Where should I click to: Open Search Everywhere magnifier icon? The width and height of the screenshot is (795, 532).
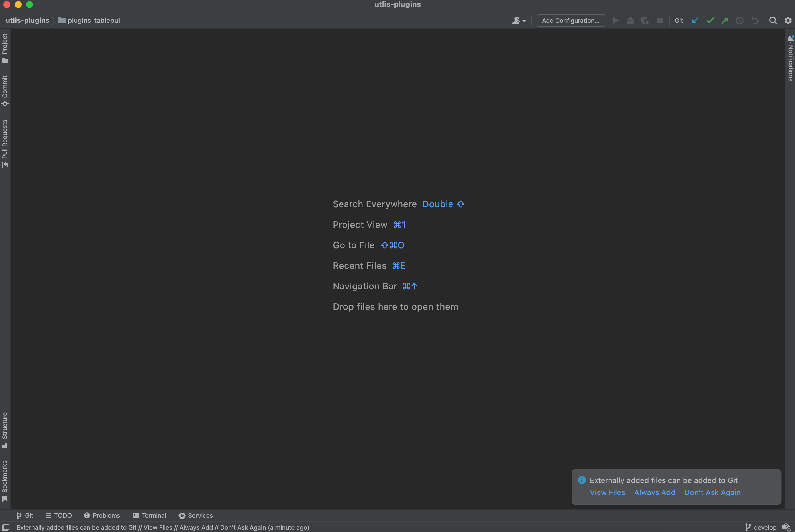tap(773, 21)
